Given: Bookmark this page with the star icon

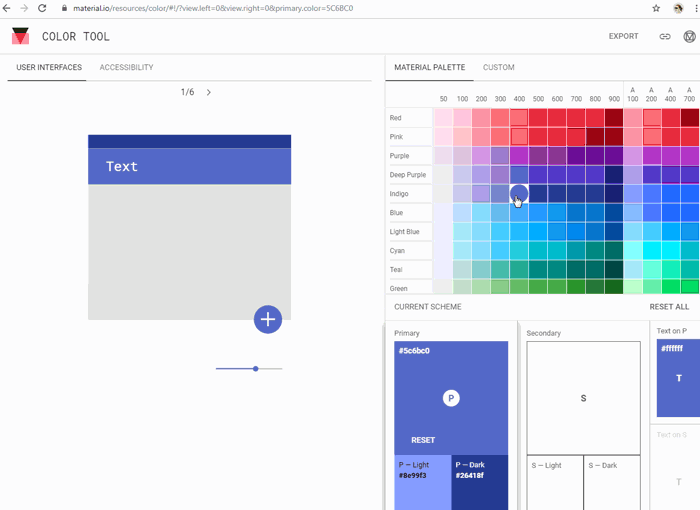Looking at the screenshot, I should pos(656,8).
